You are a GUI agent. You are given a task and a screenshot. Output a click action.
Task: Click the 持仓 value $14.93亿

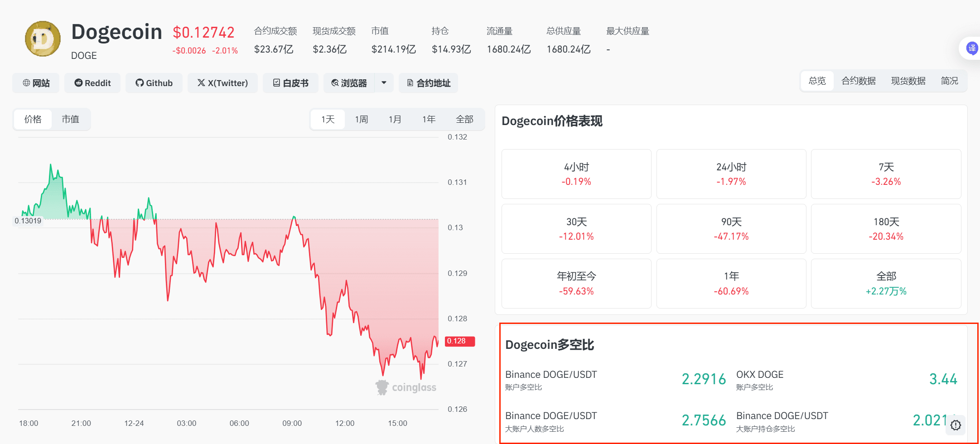[x=451, y=49]
